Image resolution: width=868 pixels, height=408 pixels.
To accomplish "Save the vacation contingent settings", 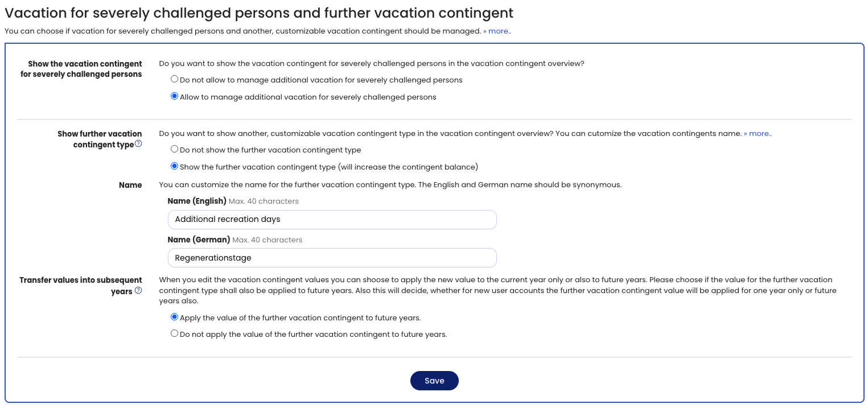I will point(434,381).
